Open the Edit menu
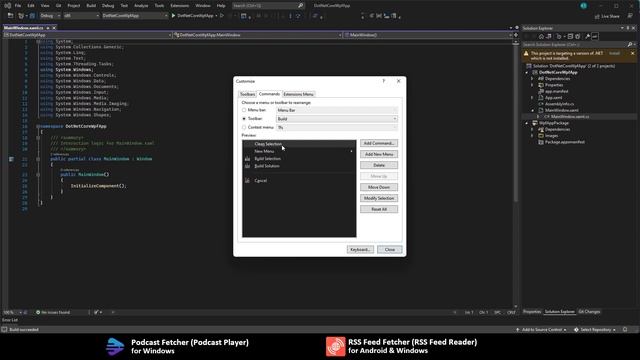 (31, 6)
